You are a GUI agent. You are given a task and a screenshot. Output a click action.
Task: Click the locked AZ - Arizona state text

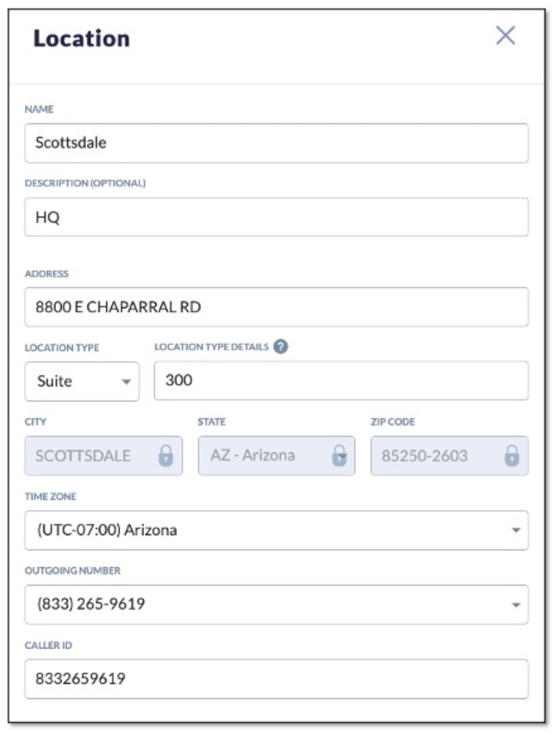[x=253, y=456]
